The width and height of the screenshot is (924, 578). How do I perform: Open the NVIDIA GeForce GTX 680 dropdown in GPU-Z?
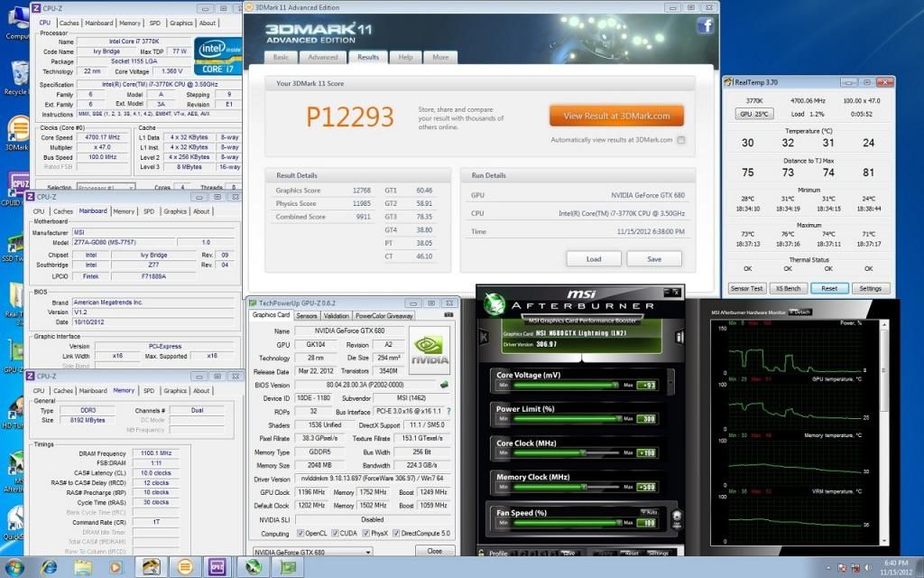point(312,552)
